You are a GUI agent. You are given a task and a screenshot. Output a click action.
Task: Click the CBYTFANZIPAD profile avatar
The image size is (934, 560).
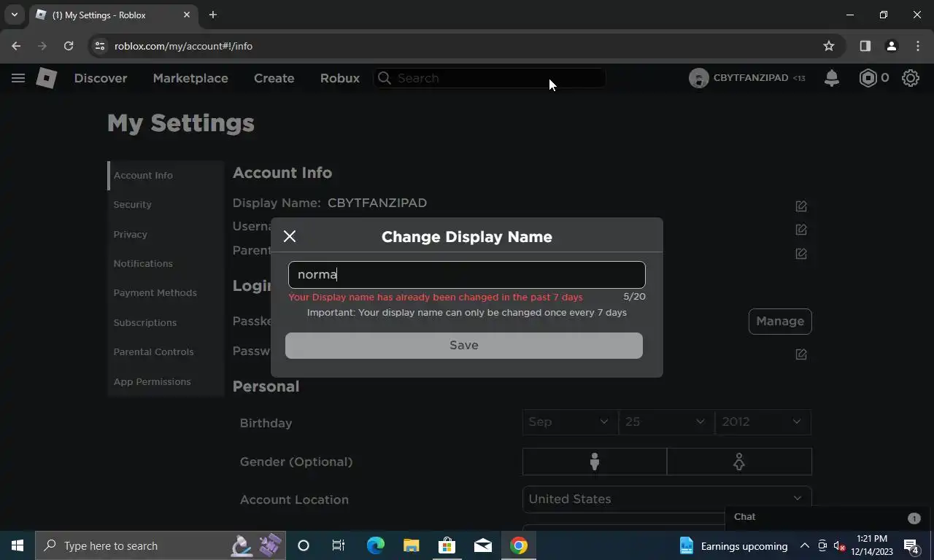[x=698, y=78]
